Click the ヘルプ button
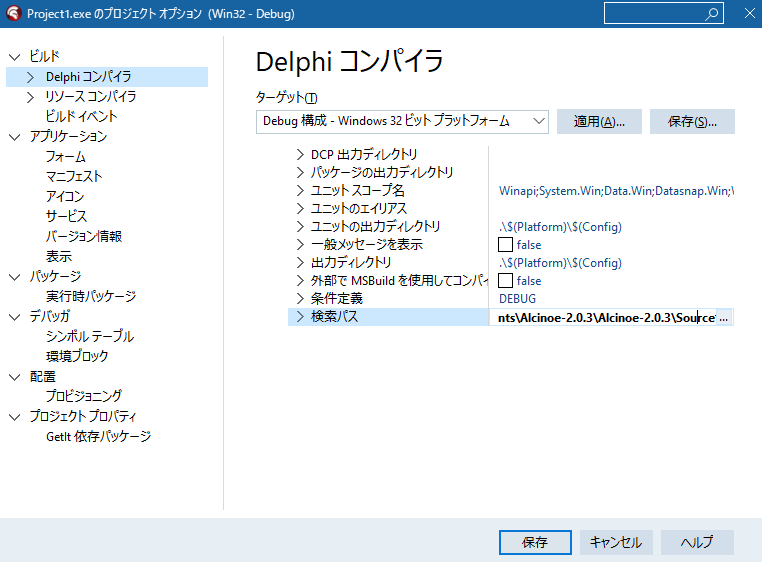Screen dimensions: 762x562 (697, 542)
